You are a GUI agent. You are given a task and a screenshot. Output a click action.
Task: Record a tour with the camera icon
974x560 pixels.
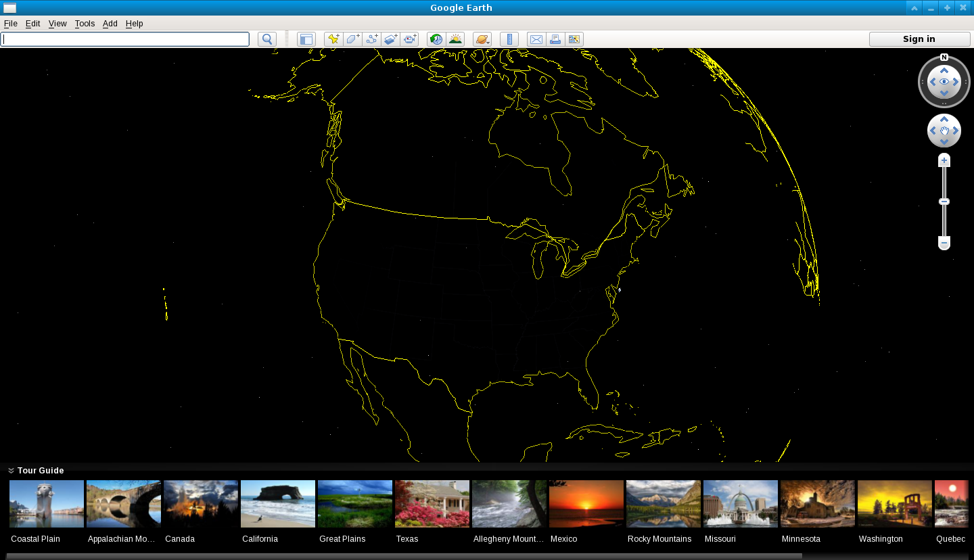tap(409, 39)
